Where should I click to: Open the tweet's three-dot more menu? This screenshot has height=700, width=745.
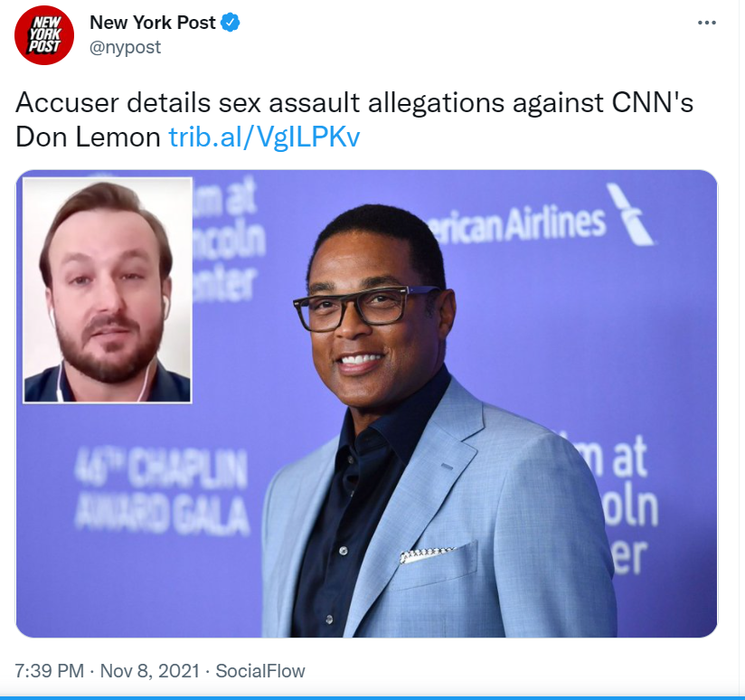[706, 23]
